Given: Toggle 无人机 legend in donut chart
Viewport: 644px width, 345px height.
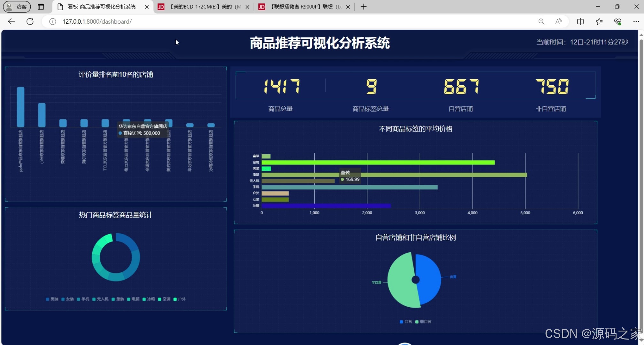Looking at the screenshot, I should point(100,299).
